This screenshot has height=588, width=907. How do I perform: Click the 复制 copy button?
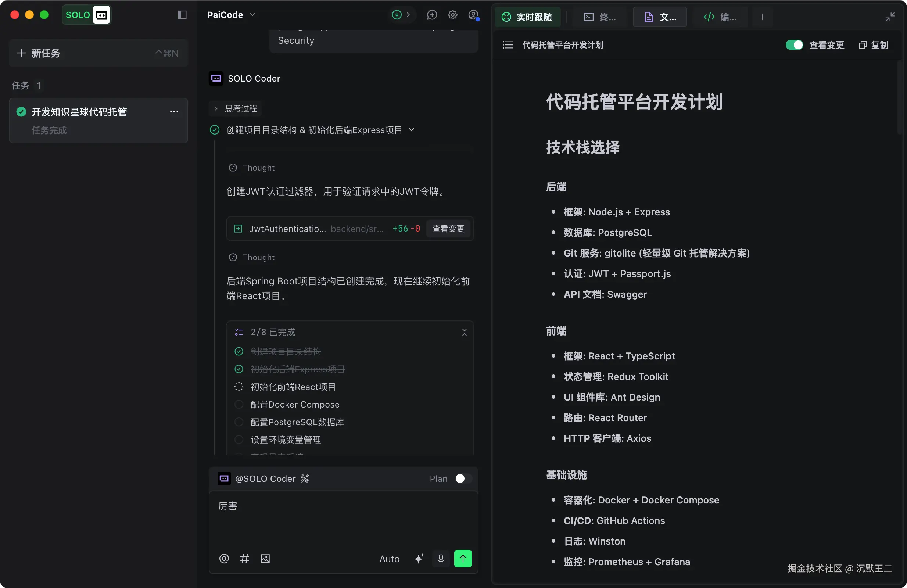[x=874, y=45]
